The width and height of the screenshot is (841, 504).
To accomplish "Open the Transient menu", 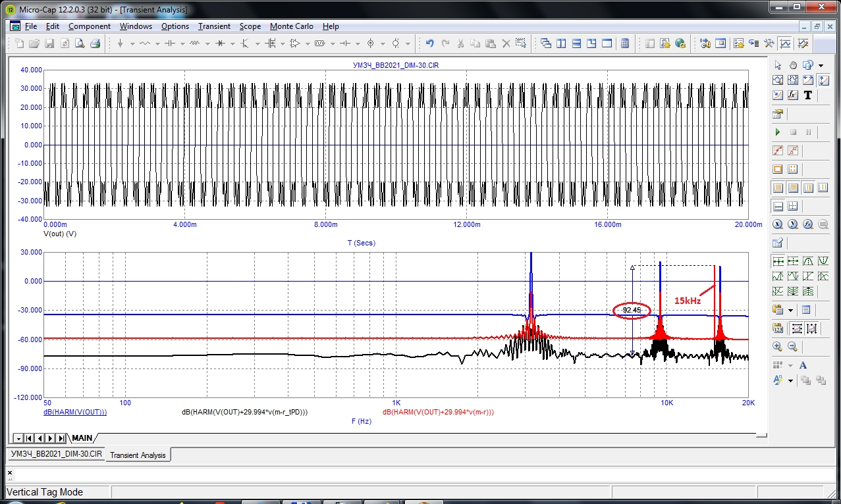I will [214, 26].
